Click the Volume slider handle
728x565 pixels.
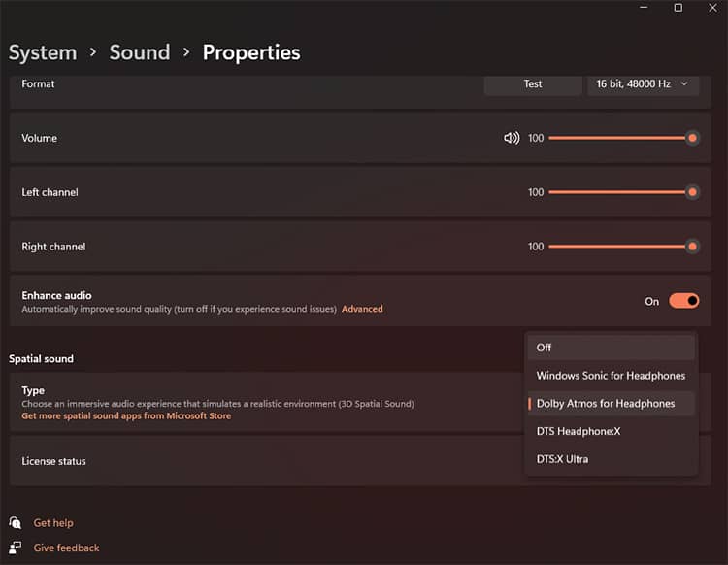[692, 138]
